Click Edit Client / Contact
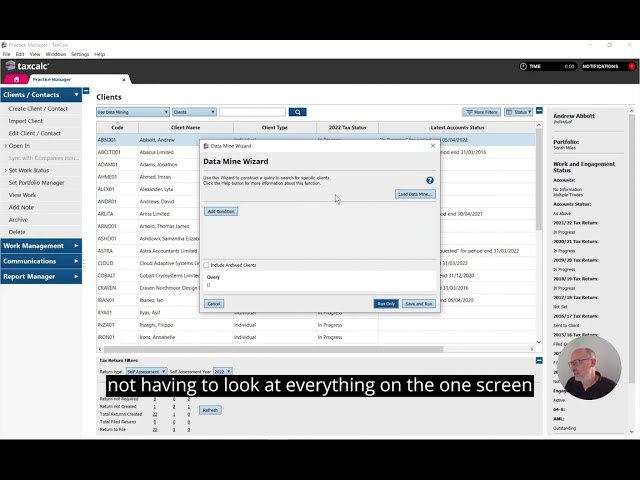Screen dimensions: 640x480 point(34,133)
